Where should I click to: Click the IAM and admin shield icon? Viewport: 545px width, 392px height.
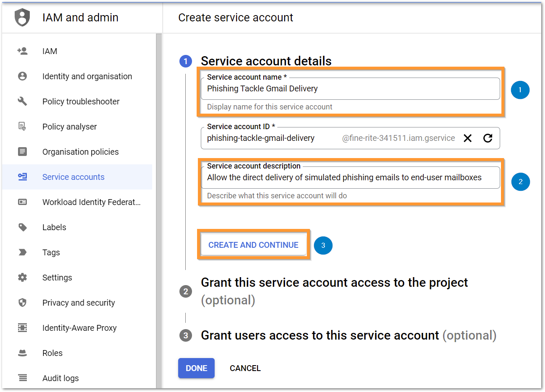(22, 18)
